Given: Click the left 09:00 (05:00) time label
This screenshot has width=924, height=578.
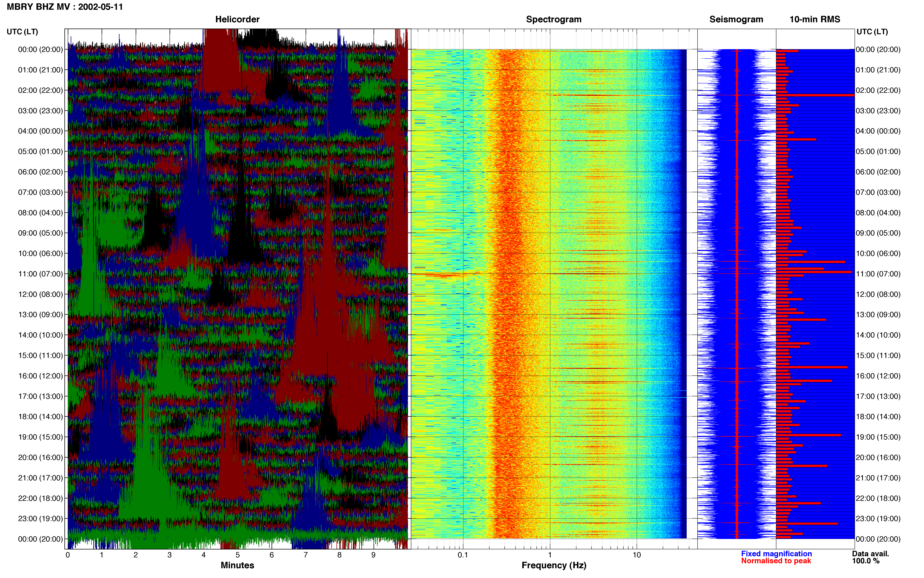Looking at the screenshot, I should coord(41,233).
